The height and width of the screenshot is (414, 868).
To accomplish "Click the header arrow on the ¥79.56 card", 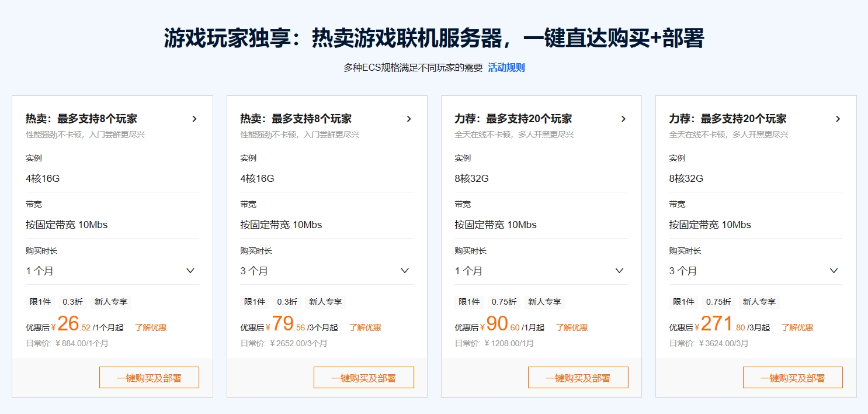I will (409, 119).
